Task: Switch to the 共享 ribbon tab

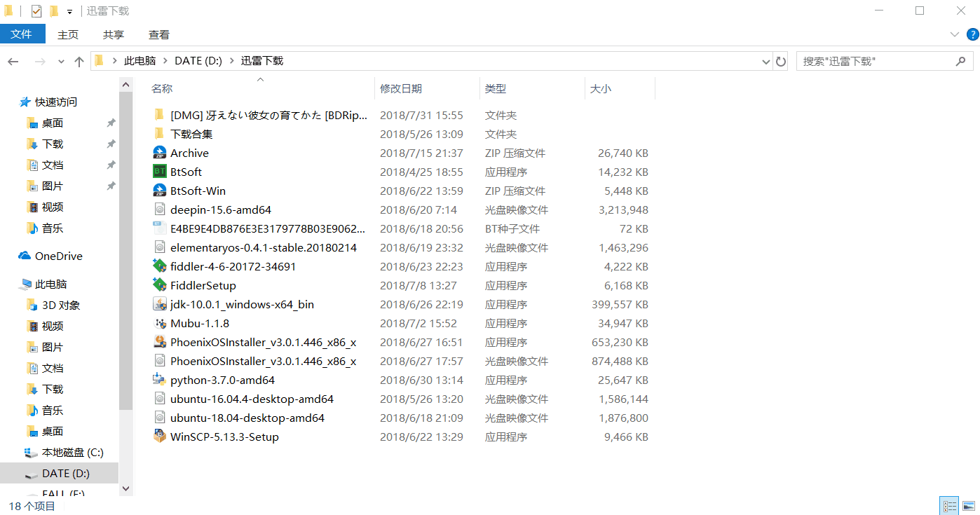Action: 114,34
